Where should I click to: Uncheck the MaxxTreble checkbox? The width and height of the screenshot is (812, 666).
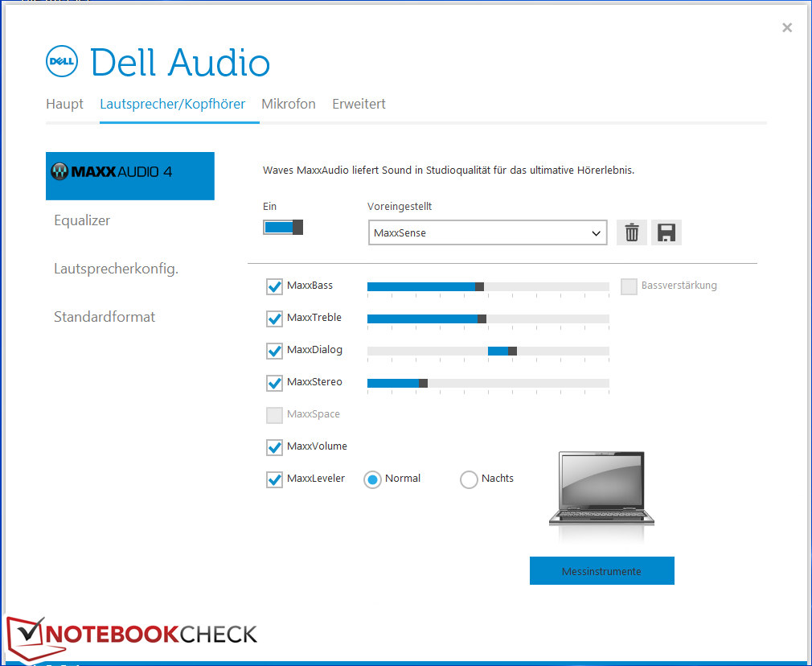point(274,319)
